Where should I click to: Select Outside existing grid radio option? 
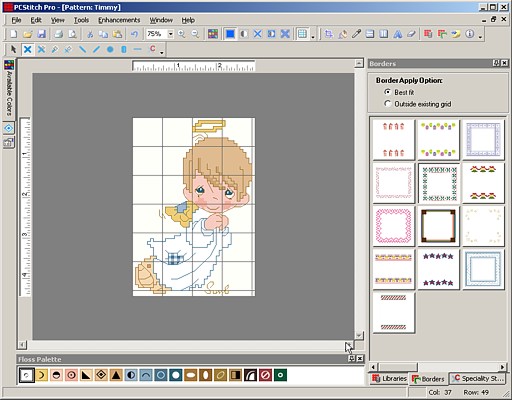(387, 104)
